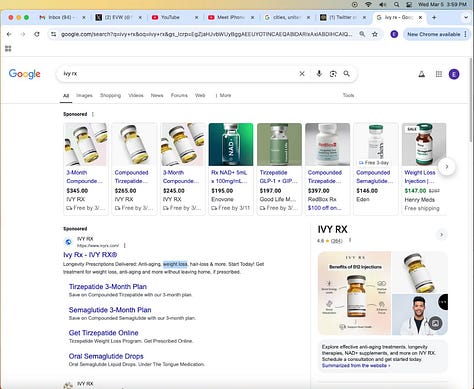Click the 4.6 star rating review count
The width and height of the screenshot is (474, 389).
(337, 241)
